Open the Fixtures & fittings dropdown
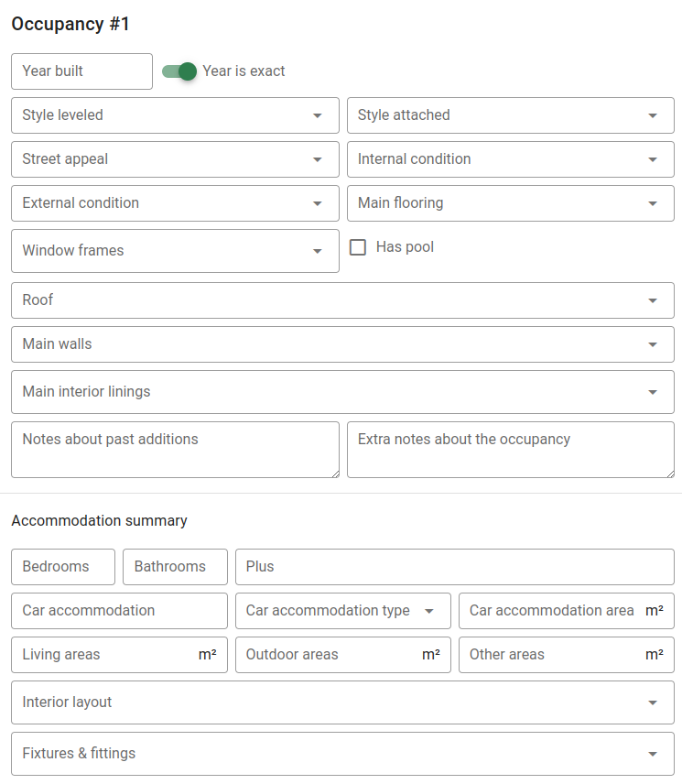 (x=342, y=754)
